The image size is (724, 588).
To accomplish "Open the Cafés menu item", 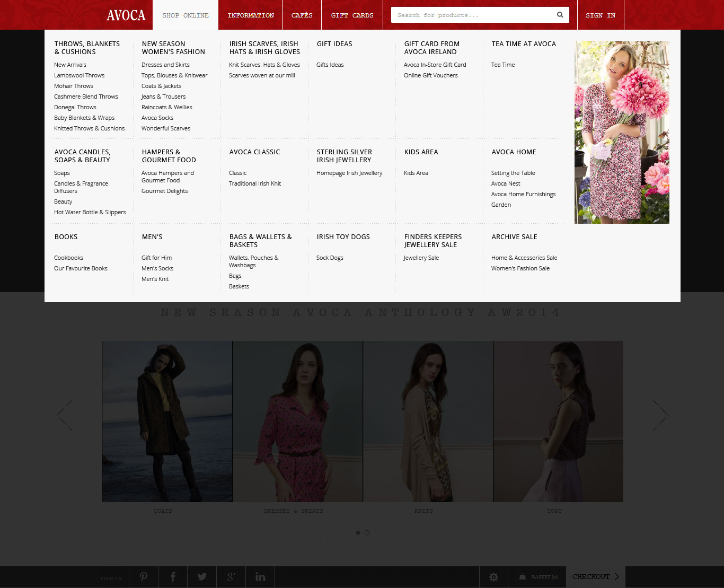I will click(302, 15).
